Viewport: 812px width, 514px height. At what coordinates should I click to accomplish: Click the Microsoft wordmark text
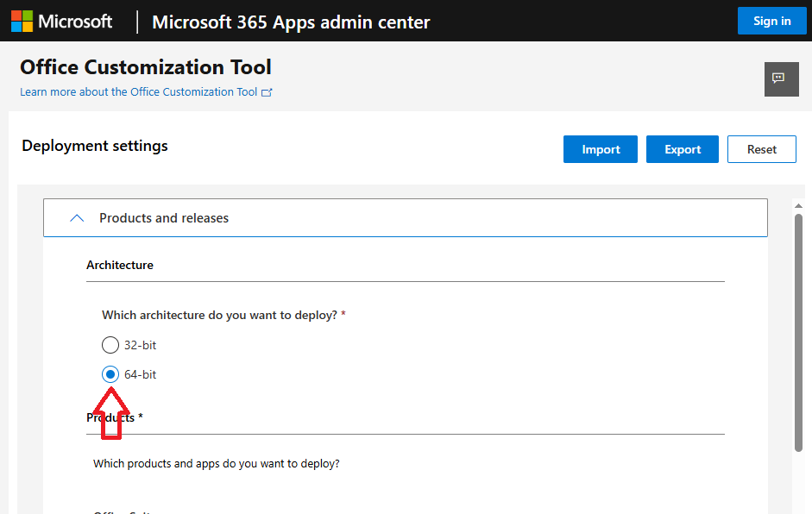(75, 21)
